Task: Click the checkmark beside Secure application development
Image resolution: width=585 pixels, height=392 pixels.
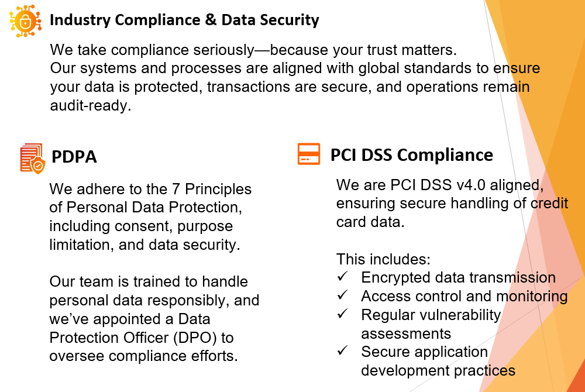Action: (x=342, y=350)
